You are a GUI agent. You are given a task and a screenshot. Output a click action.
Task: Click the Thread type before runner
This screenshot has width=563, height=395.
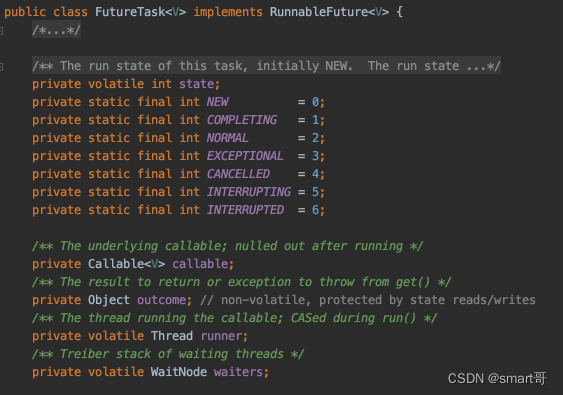[x=172, y=336]
